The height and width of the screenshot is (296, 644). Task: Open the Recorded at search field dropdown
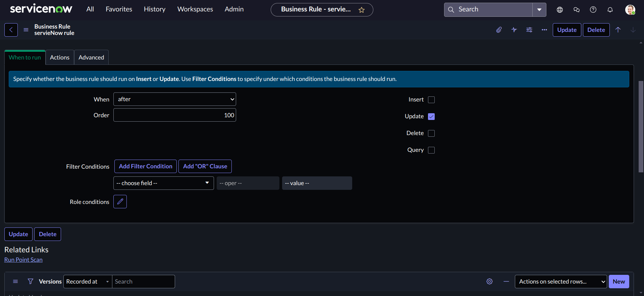[x=88, y=282]
